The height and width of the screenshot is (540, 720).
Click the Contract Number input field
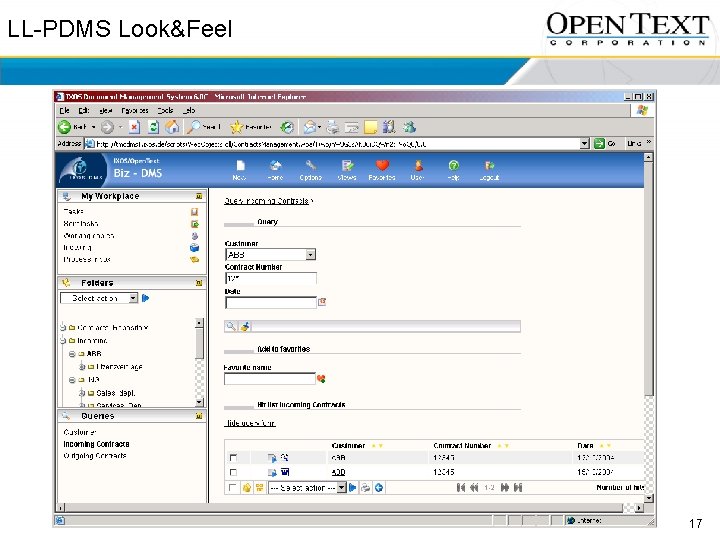[x=270, y=278]
